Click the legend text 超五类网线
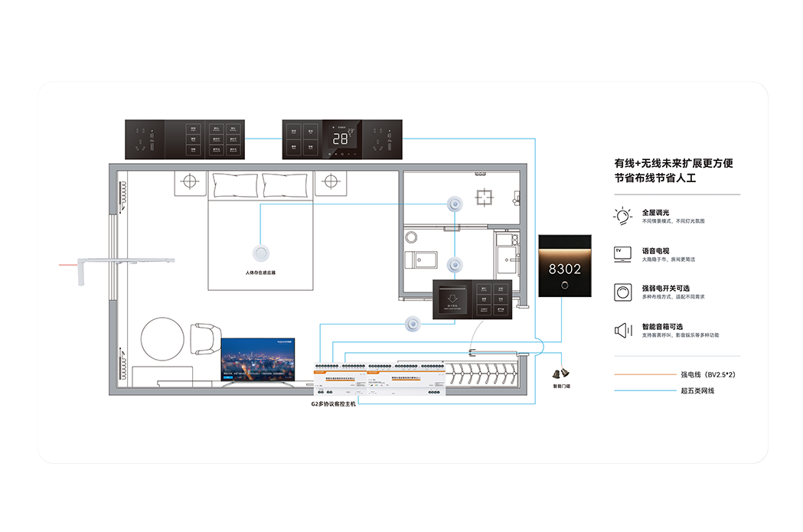The height and width of the screenshot is (532, 803). click(697, 390)
